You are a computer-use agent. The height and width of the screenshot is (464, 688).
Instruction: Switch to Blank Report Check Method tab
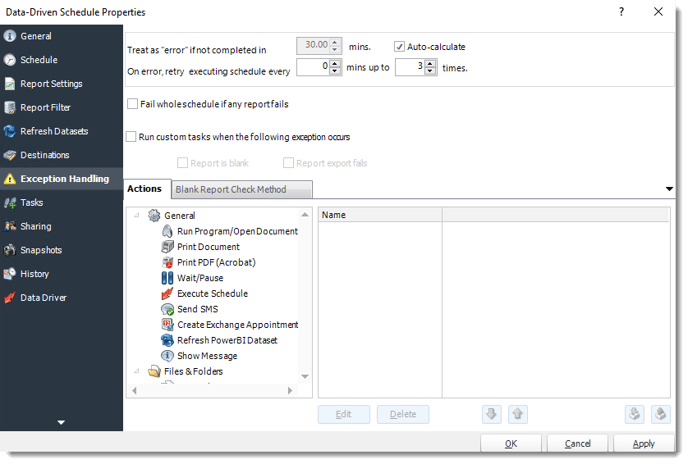pos(242,190)
